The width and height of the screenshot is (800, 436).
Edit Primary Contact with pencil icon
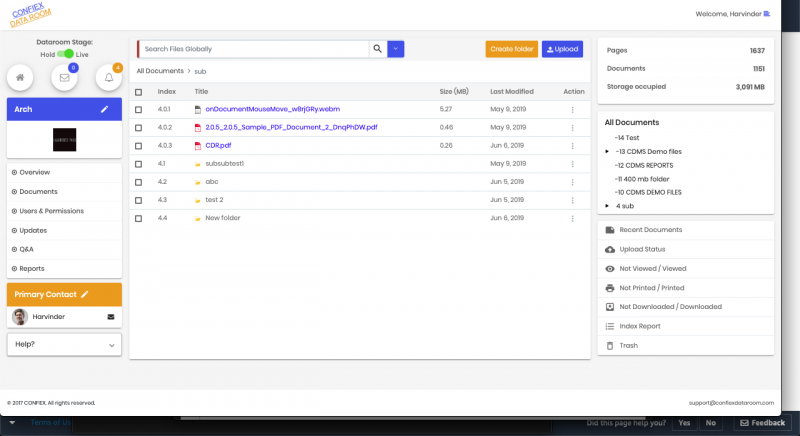[x=85, y=294]
